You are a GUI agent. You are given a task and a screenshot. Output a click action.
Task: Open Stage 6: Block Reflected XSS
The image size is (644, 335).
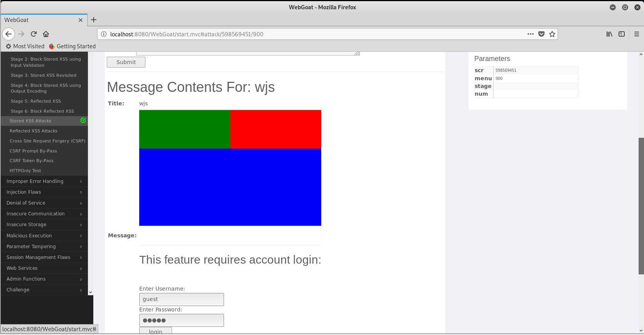click(42, 111)
